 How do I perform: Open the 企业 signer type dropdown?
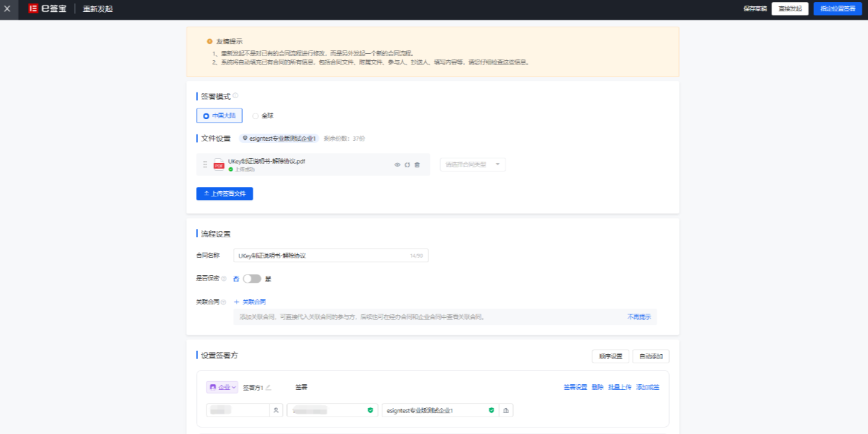tap(222, 386)
